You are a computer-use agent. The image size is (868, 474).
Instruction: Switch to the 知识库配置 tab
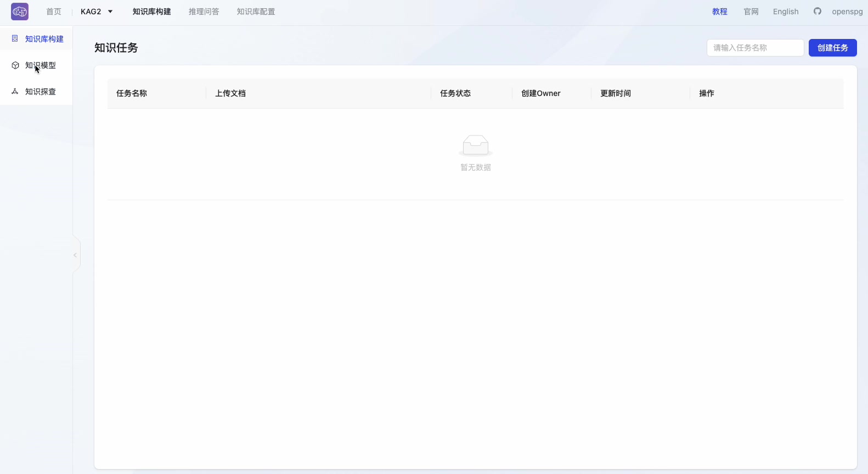pyautogui.click(x=256, y=12)
